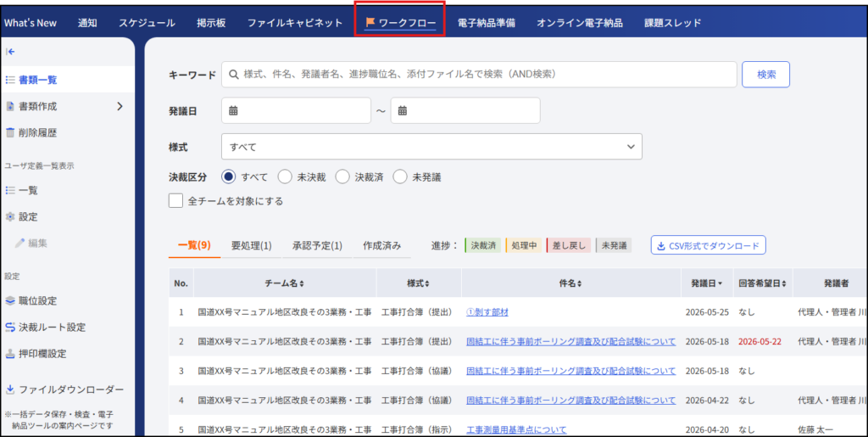Click the ファイルダウンローダー download icon
Screen dimensions: 868x437
point(10,389)
